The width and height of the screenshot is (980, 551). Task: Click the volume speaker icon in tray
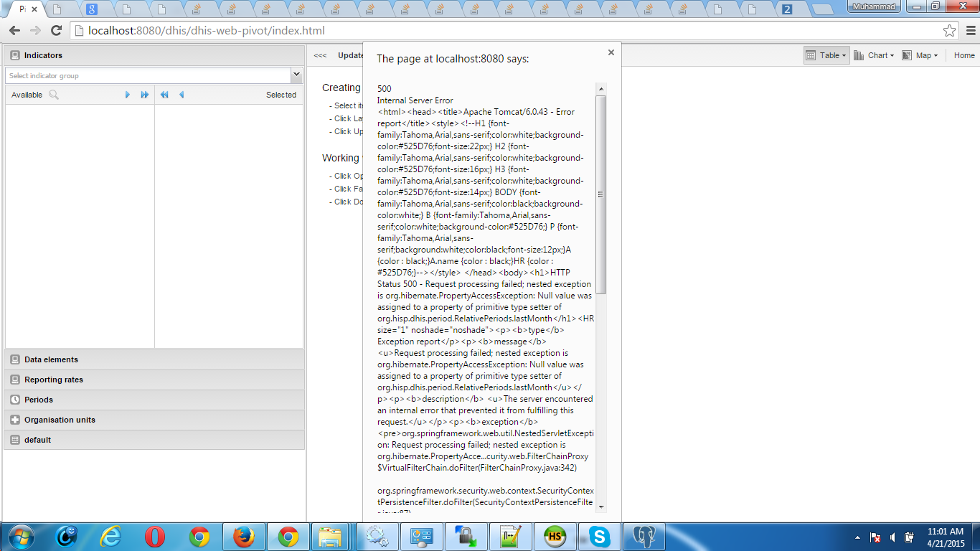pyautogui.click(x=892, y=537)
